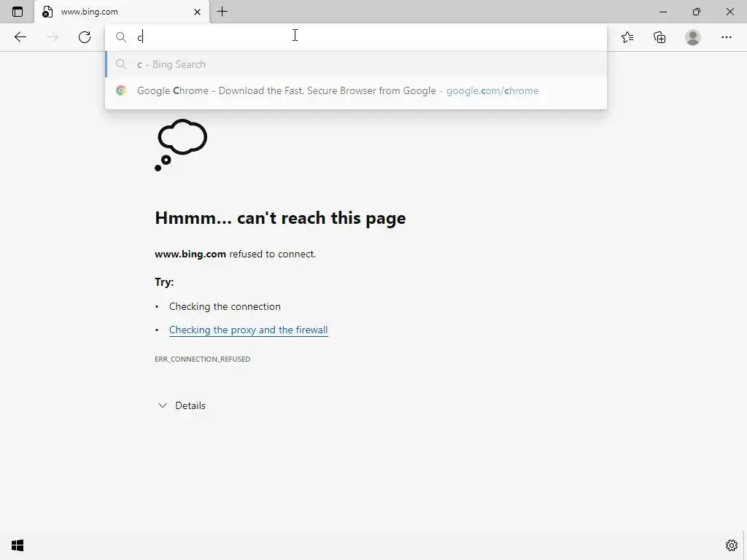This screenshot has width=747, height=560.
Task: Open the Favorites star list icon
Action: 627,37
